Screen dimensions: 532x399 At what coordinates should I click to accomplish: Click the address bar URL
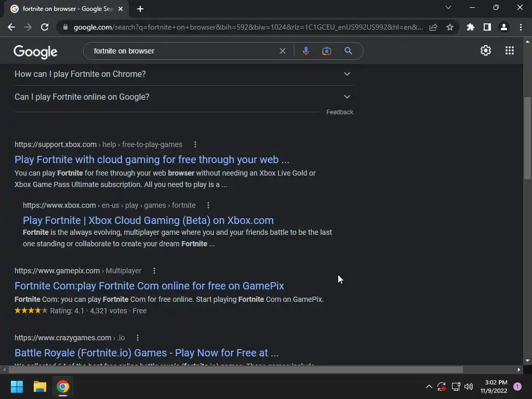click(x=248, y=27)
